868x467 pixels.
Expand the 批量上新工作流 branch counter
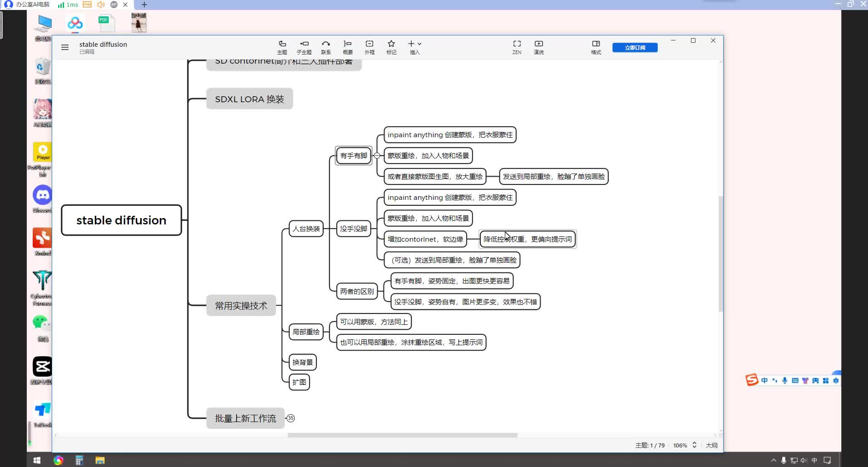(291, 418)
